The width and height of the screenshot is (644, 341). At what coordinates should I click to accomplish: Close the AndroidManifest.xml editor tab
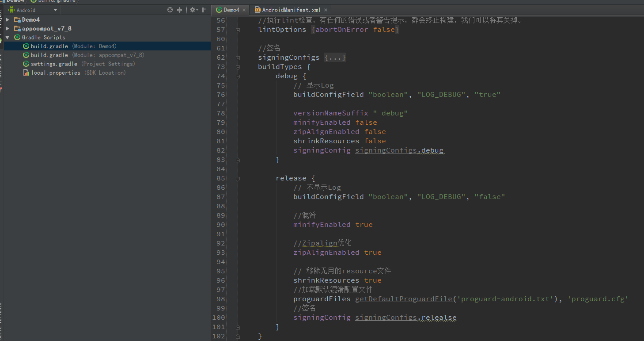(x=326, y=10)
